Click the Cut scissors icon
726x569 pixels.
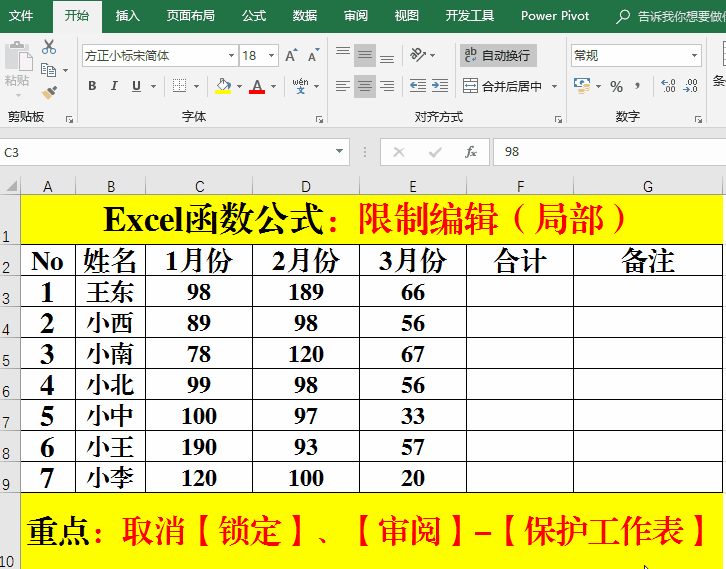pos(49,47)
